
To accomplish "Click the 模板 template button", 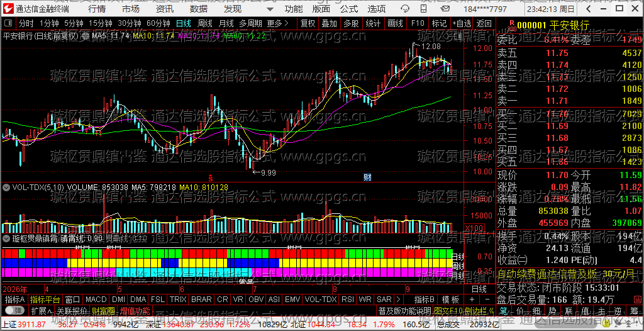I will [x=450, y=299].
